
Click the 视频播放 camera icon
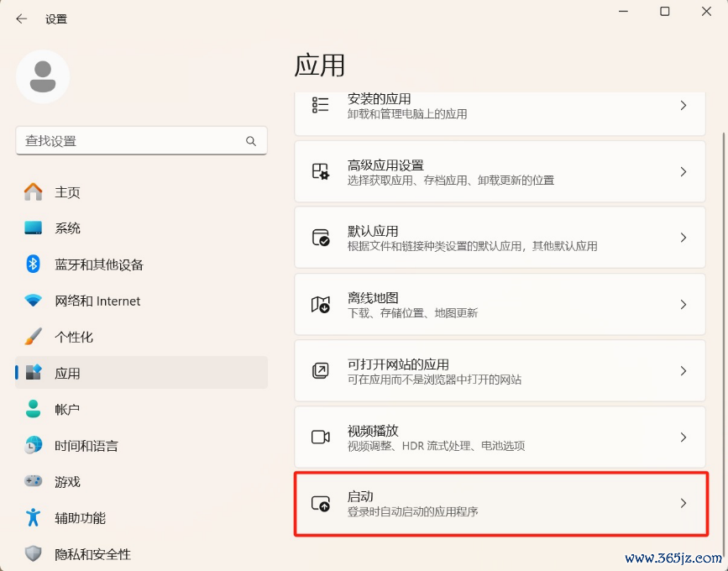pos(321,437)
